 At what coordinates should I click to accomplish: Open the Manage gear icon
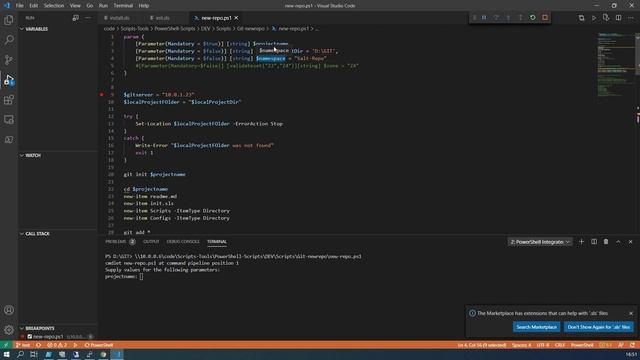pos(9,330)
